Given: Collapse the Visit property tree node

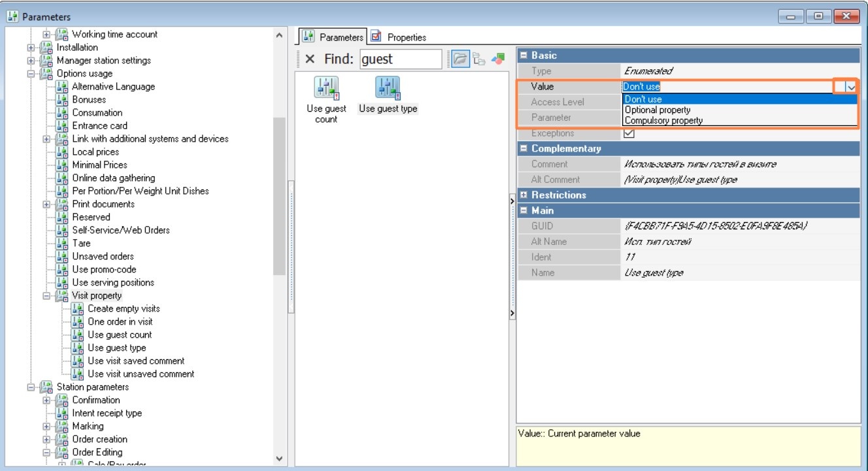Looking at the screenshot, I should pos(46,295).
